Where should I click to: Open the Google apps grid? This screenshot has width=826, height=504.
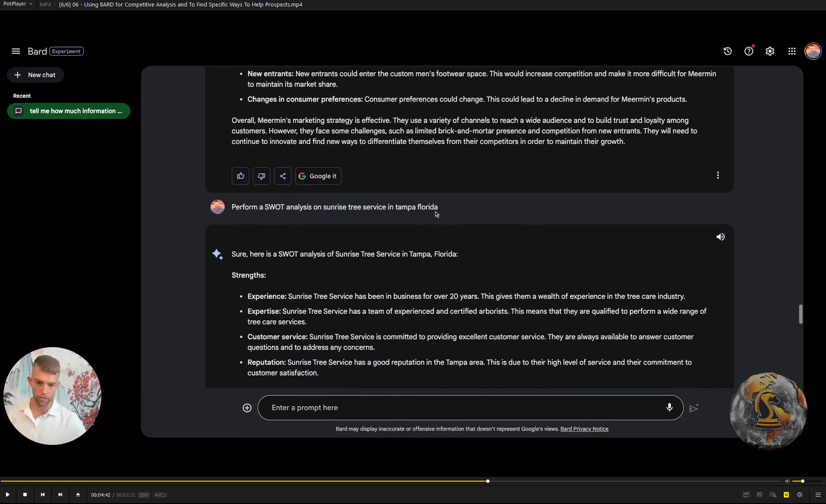pyautogui.click(x=791, y=51)
